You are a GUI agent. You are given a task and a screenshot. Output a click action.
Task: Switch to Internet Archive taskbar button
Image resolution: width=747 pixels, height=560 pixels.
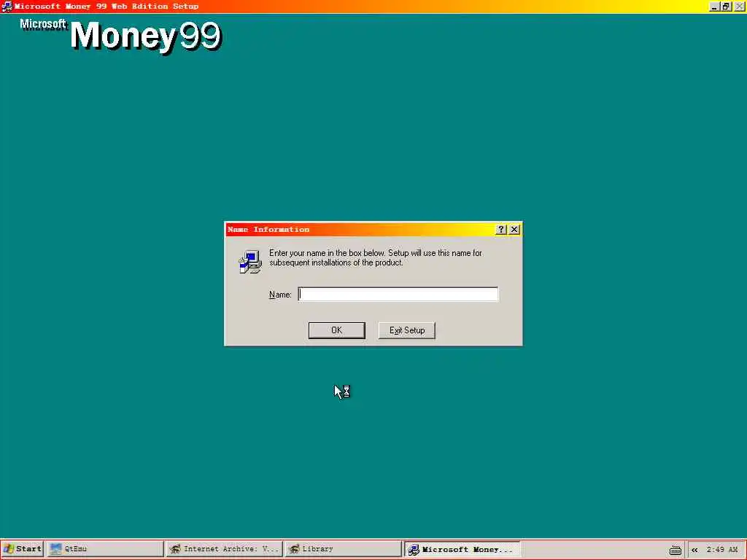click(x=225, y=549)
